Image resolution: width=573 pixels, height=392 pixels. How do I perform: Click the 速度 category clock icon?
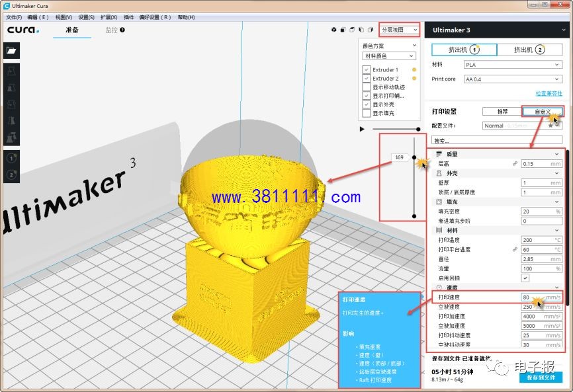[439, 288]
